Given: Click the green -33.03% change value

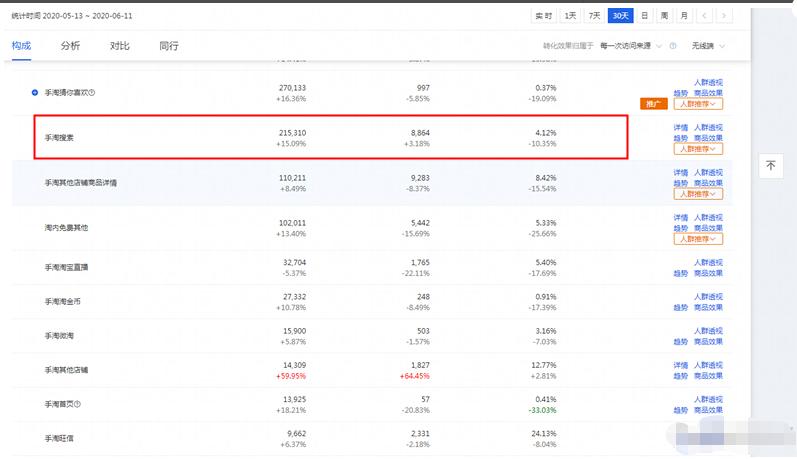Looking at the screenshot, I should [542, 410].
